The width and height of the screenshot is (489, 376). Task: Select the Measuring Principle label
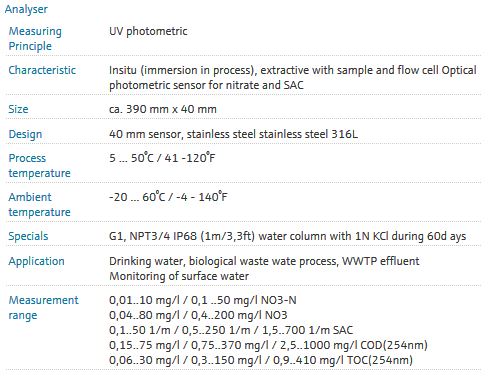click(x=35, y=39)
